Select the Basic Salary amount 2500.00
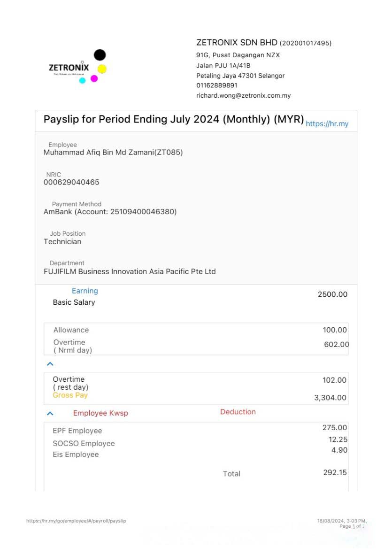Viewport: 392px width, 555px height. [x=332, y=294]
